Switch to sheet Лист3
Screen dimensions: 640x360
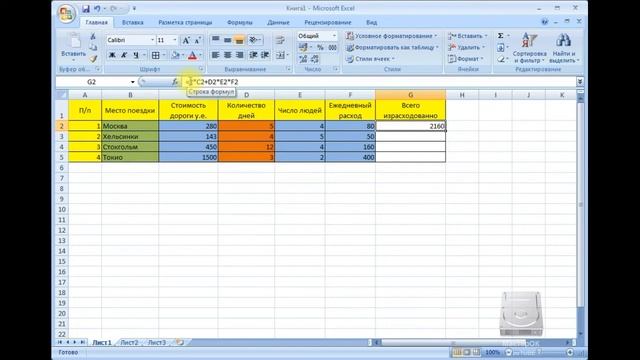pos(157,343)
